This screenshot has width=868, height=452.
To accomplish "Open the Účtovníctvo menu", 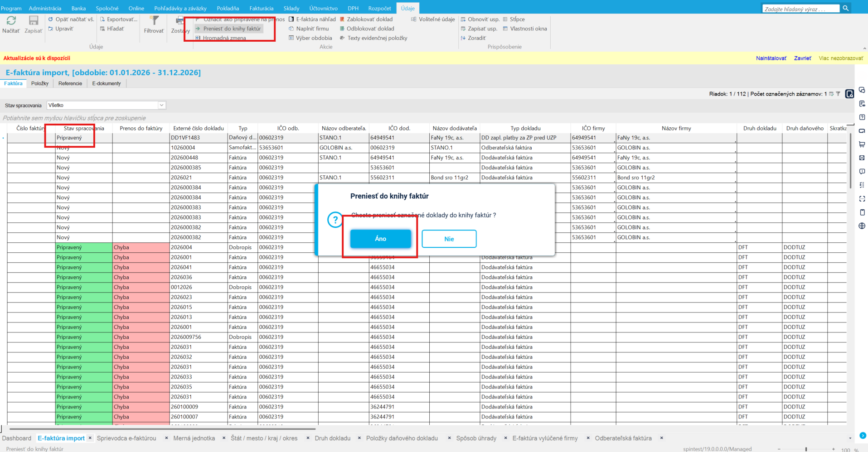I will click(323, 8).
